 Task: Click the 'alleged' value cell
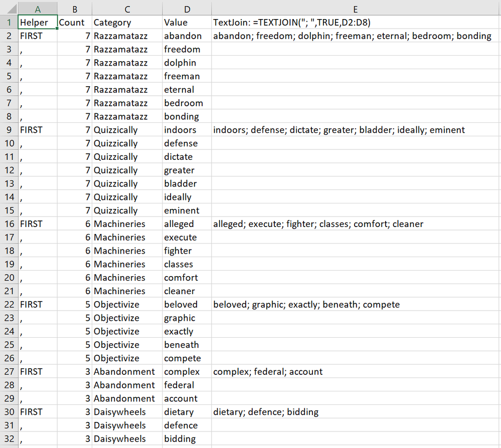pos(187,224)
